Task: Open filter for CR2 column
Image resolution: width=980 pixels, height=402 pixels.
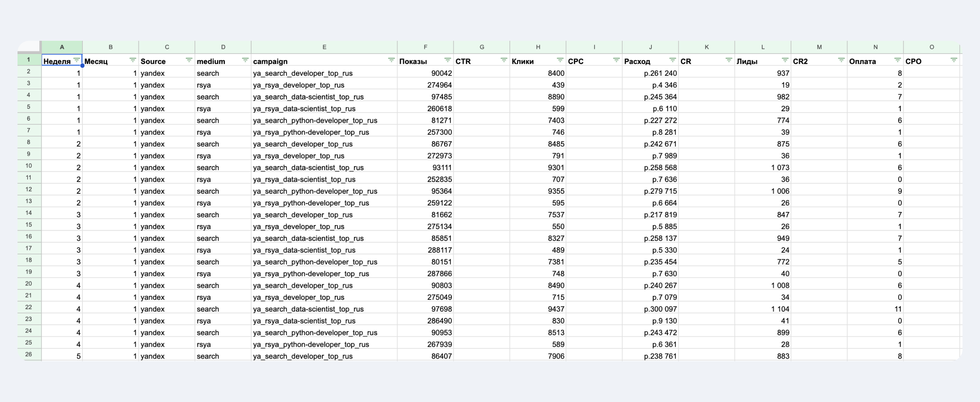Action: coord(841,60)
